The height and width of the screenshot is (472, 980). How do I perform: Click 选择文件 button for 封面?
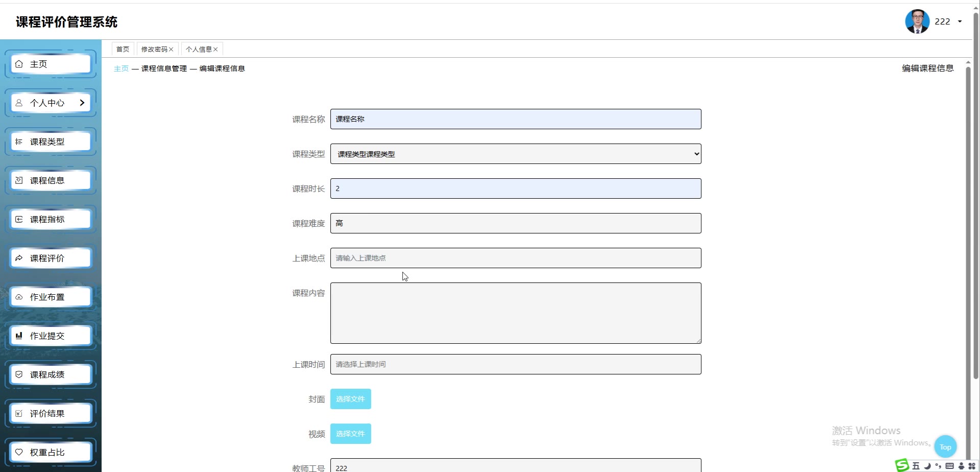coord(351,399)
